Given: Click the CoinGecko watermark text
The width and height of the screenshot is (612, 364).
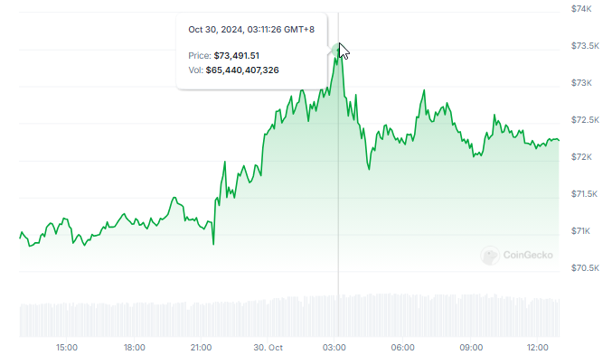Looking at the screenshot, I should (529, 257).
